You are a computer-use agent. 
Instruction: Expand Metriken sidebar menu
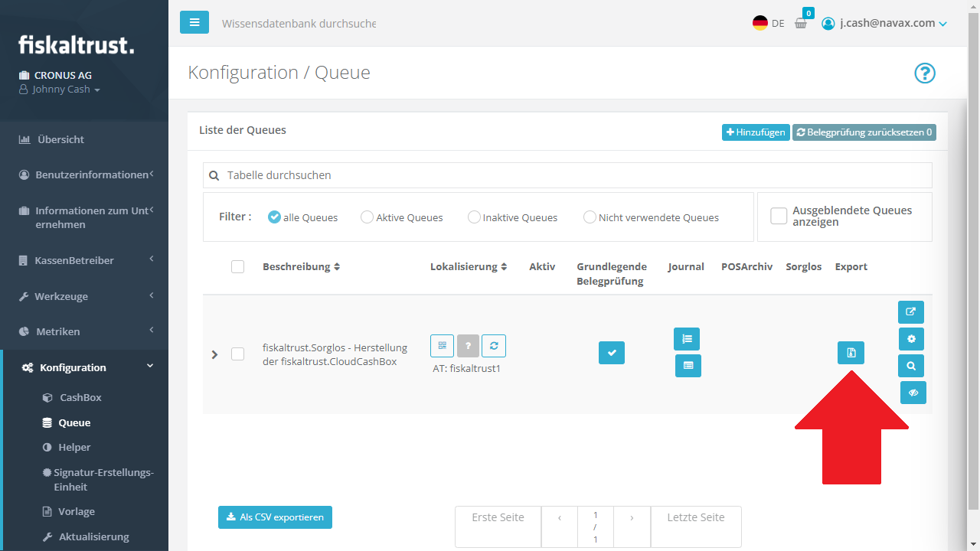click(x=84, y=331)
